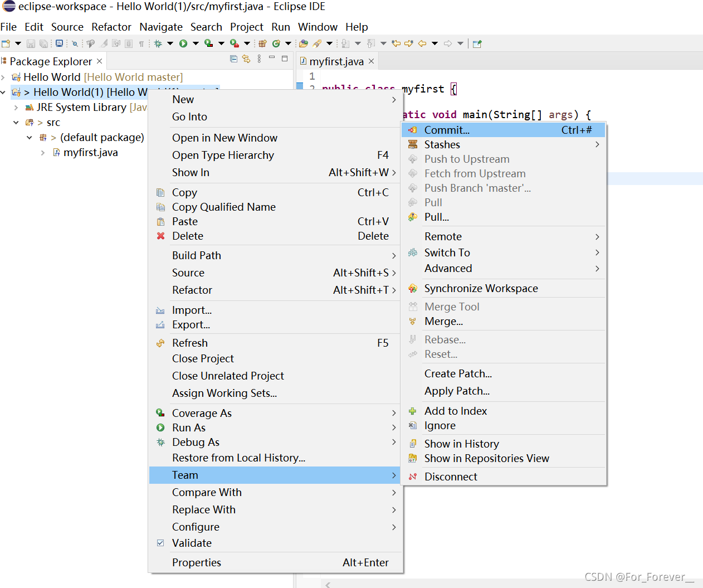Click Refresh in the context menu
The image size is (703, 588).
pos(275,343)
